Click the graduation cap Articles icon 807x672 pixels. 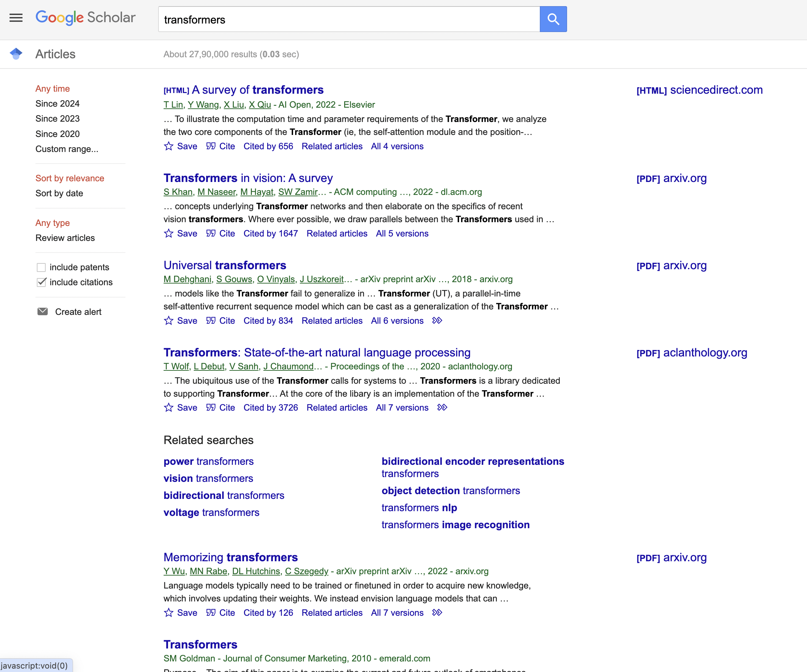(16, 54)
